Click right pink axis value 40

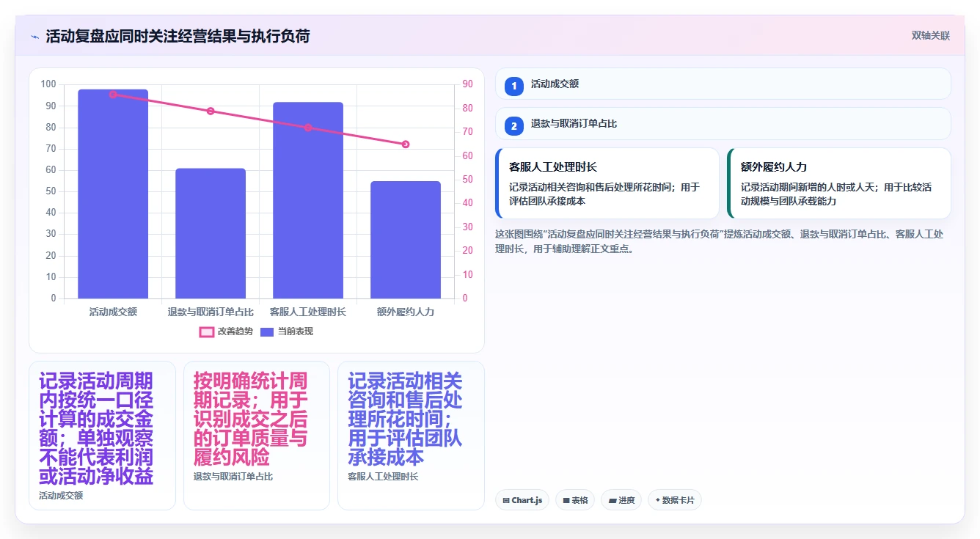click(468, 203)
